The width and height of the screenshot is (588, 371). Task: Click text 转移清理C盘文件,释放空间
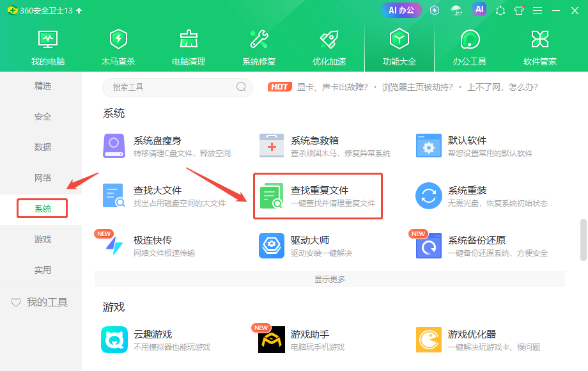182,154
